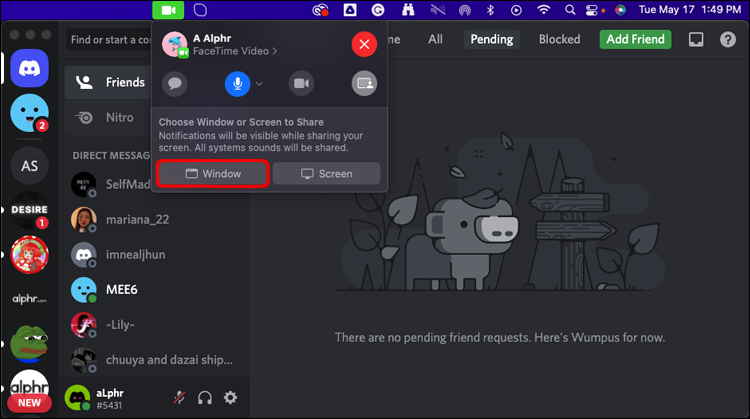The height and width of the screenshot is (419, 750).
Task: Click Add Friend button
Action: [635, 39]
